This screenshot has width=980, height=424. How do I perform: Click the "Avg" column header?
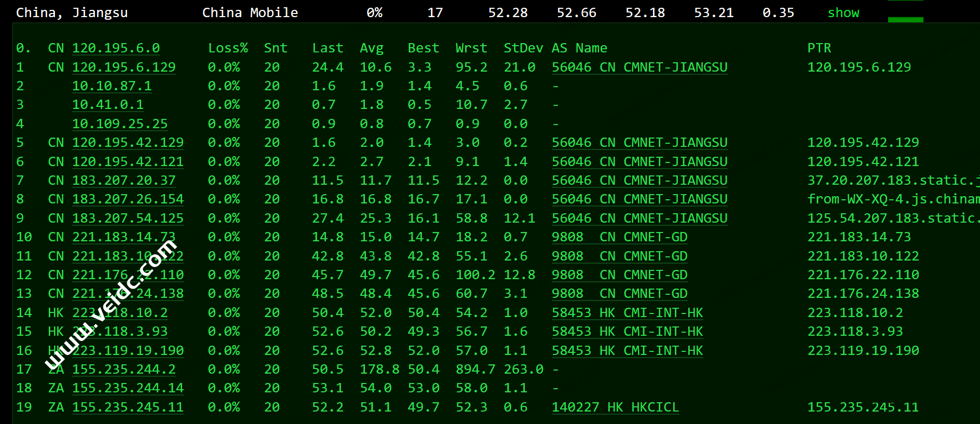(372, 48)
